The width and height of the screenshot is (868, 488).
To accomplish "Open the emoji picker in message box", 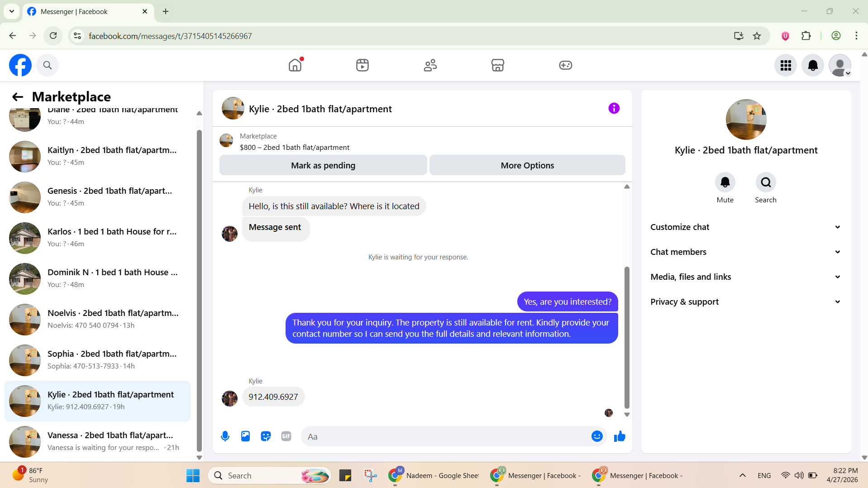I will pos(597,436).
